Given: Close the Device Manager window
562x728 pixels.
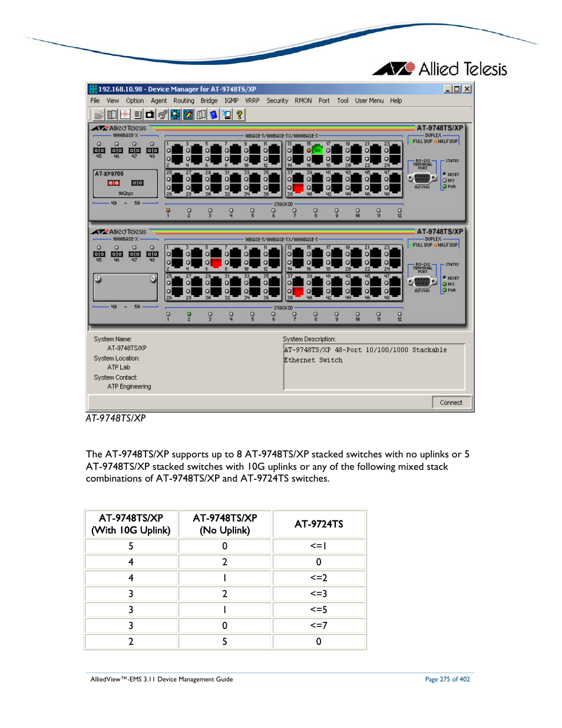Looking at the screenshot, I should pyautogui.click(x=467, y=89).
